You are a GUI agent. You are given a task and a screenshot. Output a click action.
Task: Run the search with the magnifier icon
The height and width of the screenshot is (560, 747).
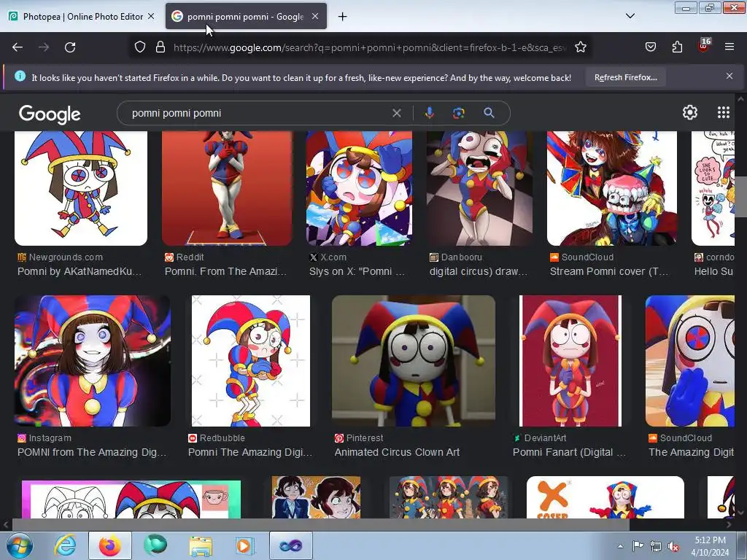[x=489, y=113]
